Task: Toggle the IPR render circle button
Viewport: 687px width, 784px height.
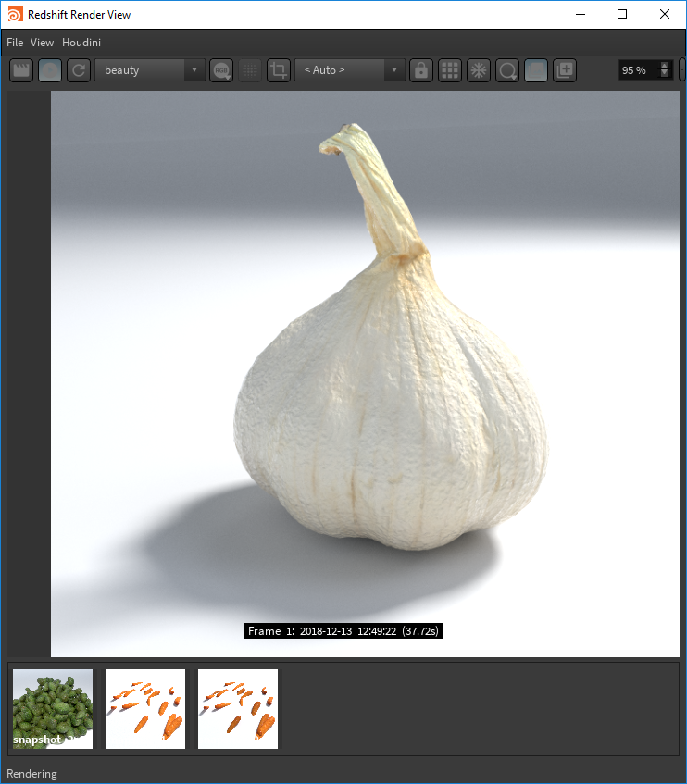Action: pyautogui.click(x=50, y=70)
